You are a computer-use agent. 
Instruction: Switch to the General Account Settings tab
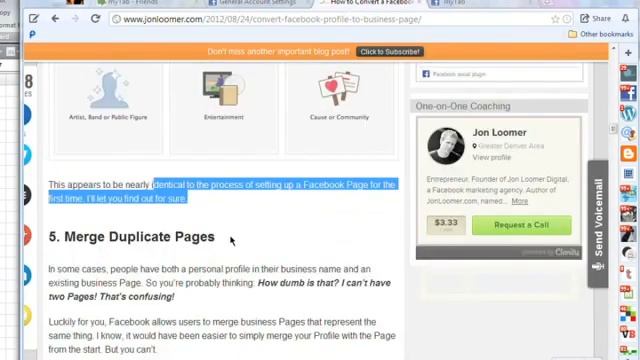tap(258, 2)
